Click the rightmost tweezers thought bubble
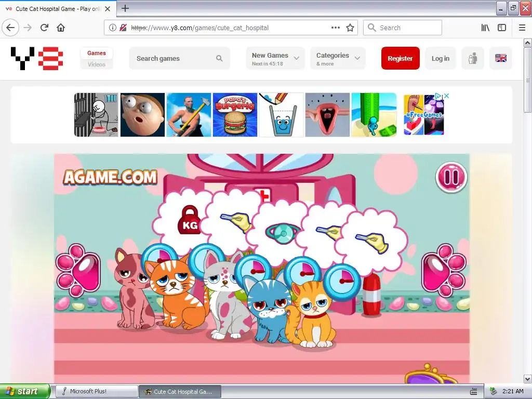This screenshot has width=532, height=399. point(372,241)
